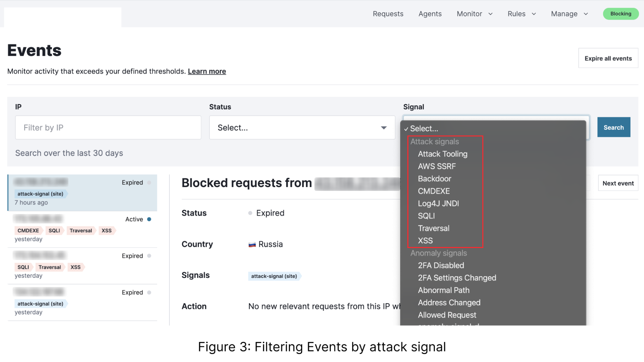Click the gray Expired dot on the top event
644x362 pixels.
point(149,182)
